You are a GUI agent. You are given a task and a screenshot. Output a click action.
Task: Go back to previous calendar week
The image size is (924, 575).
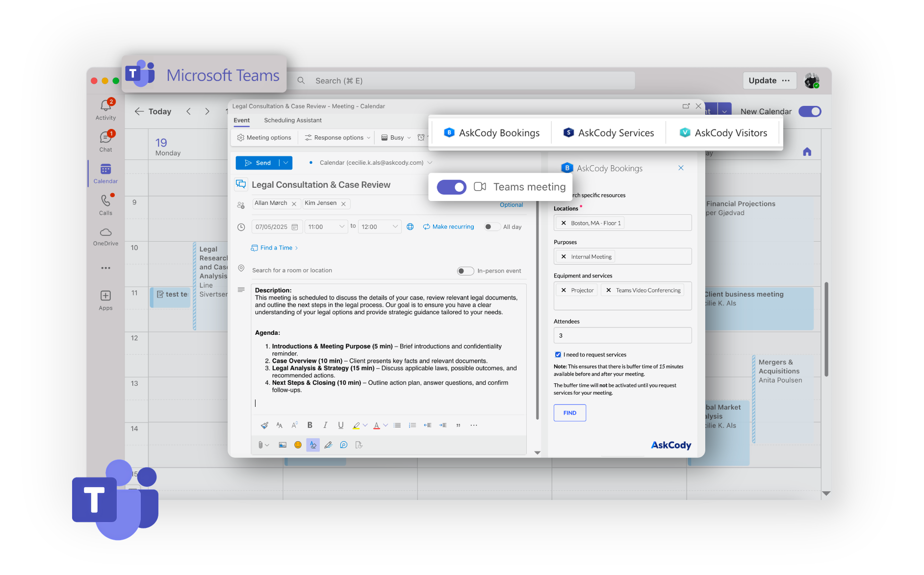point(189,111)
